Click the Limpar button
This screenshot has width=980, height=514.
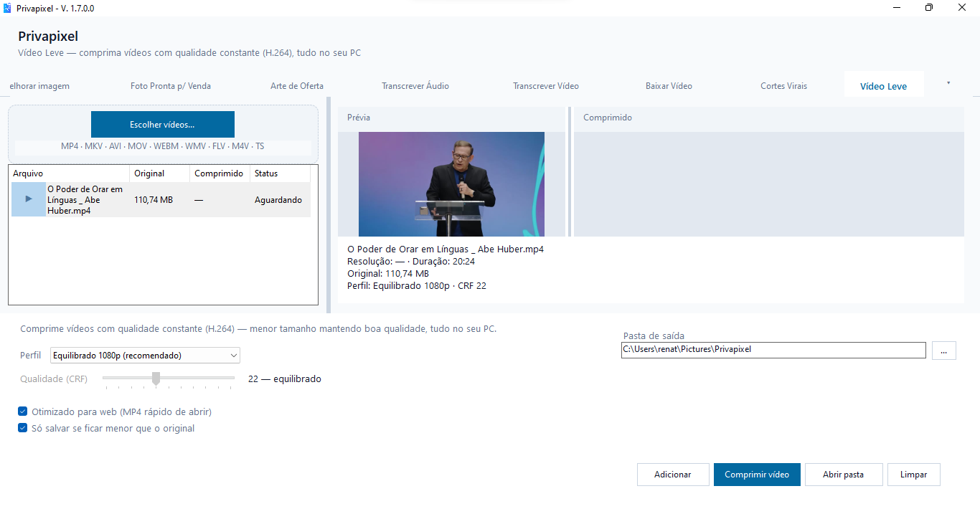914,475
